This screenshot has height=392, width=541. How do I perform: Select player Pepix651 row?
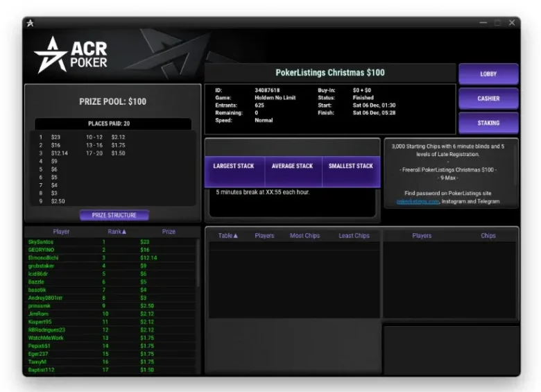point(112,346)
